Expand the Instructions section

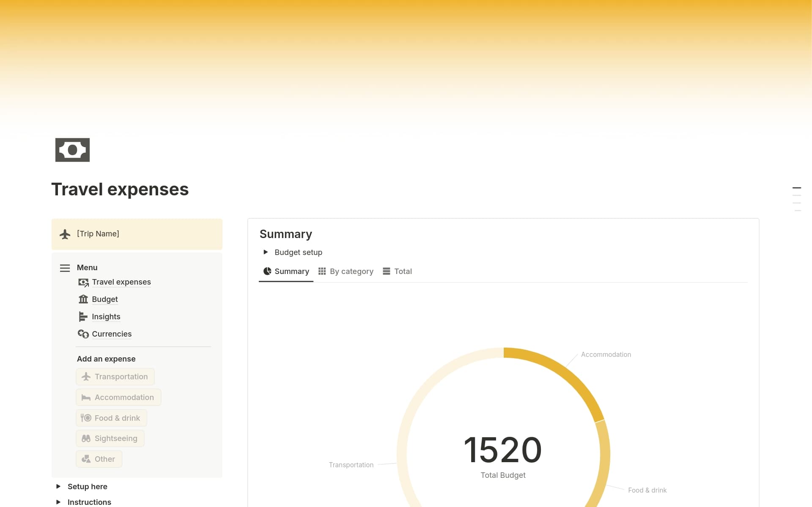coord(58,502)
